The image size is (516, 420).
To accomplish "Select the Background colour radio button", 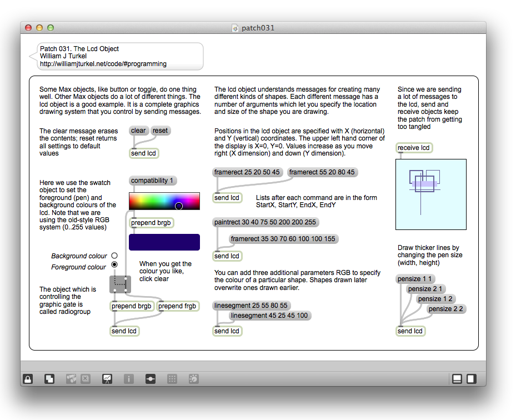I will [114, 256].
